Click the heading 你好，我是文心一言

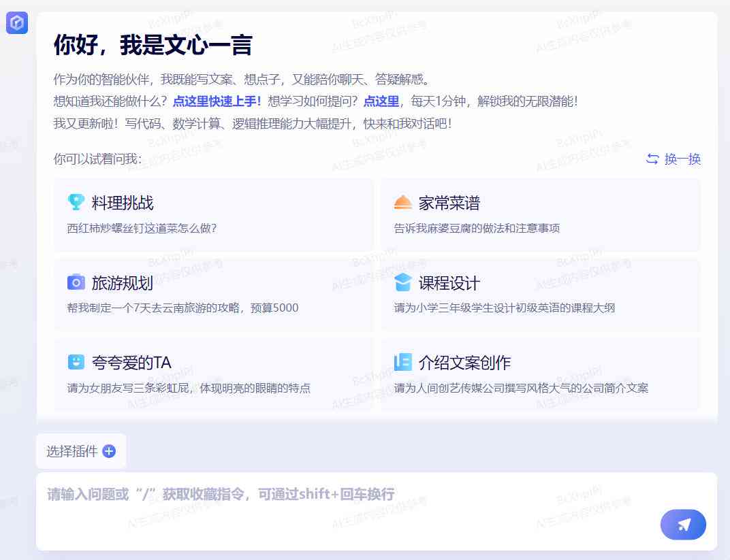(x=153, y=45)
